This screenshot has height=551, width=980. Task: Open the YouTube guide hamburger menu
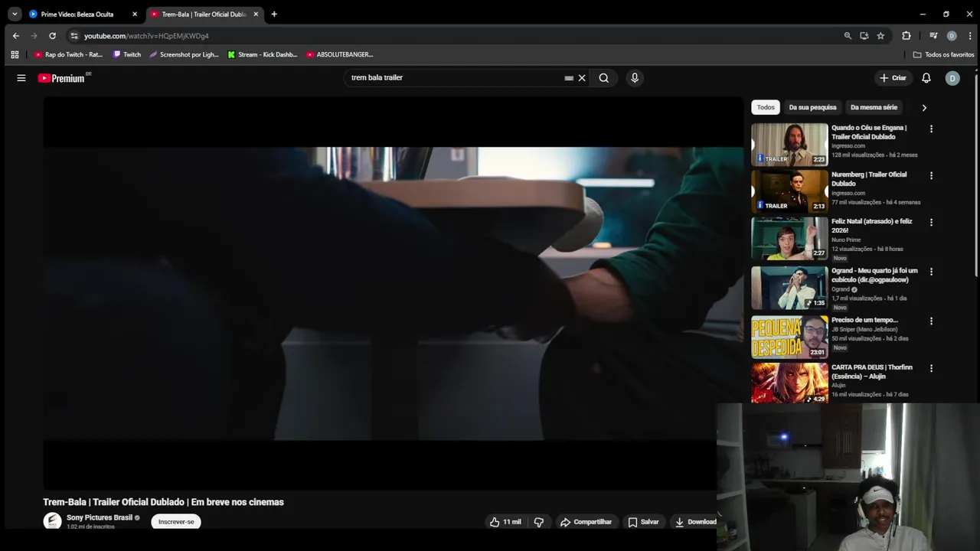coord(21,78)
